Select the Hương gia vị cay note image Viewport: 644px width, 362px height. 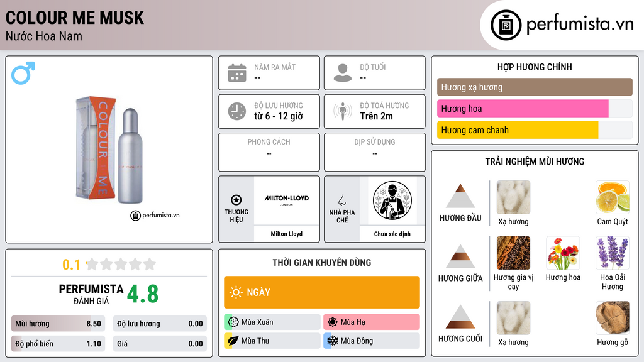pos(513,253)
